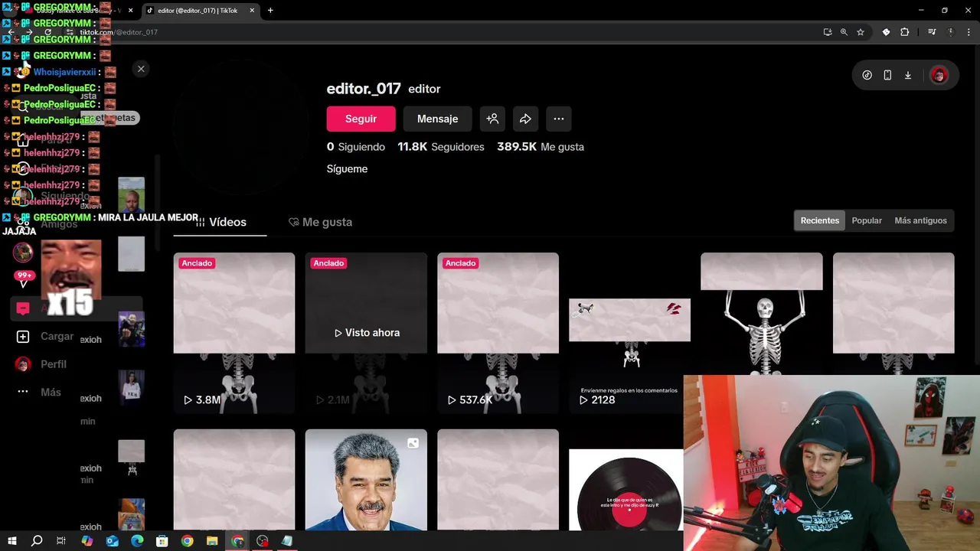Screen dimensions: 980x551
Task: Open Microsoft Store from the taskbar
Action: tap(162, 541)
